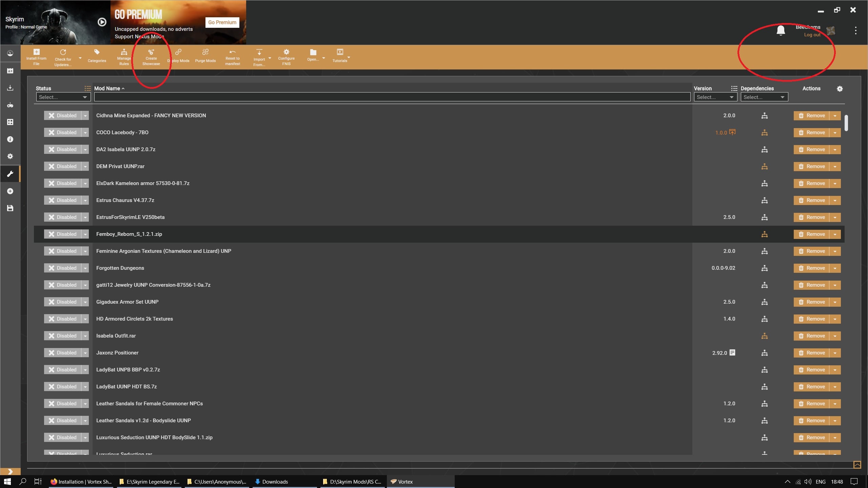The image size is (868, 488).
Task: Remove Leather Sandals for Female Commoner NPCs
Action: click(811, 404)
